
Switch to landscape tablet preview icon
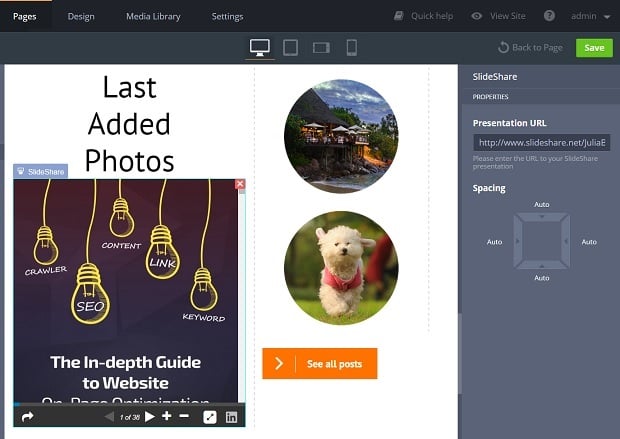tap(321, 47)
